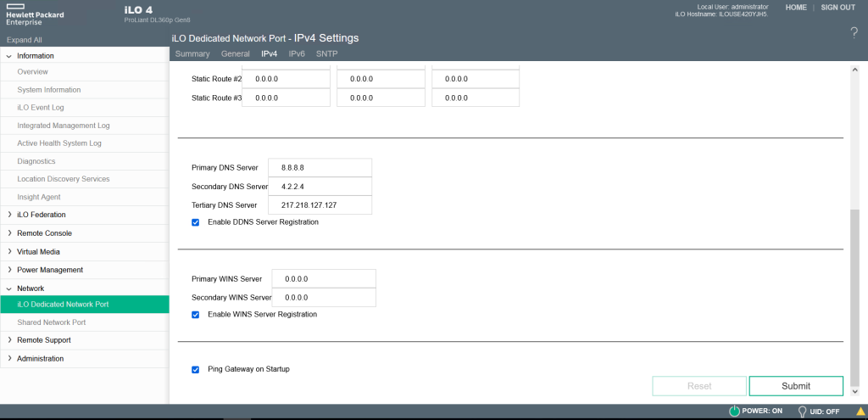This screenshot has height=420, width=868.
Task: Click the middle Static Route #3 field
Action: (x=381, y=98)
